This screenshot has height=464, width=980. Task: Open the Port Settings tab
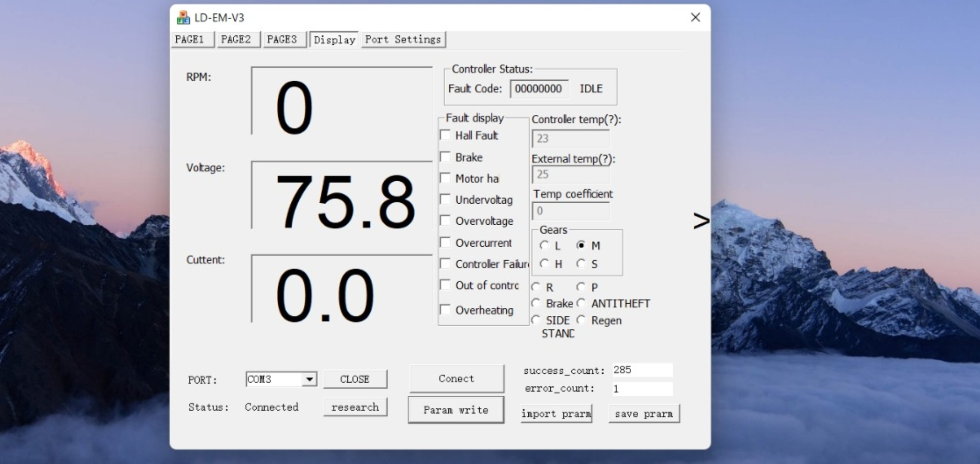[403, 40]
